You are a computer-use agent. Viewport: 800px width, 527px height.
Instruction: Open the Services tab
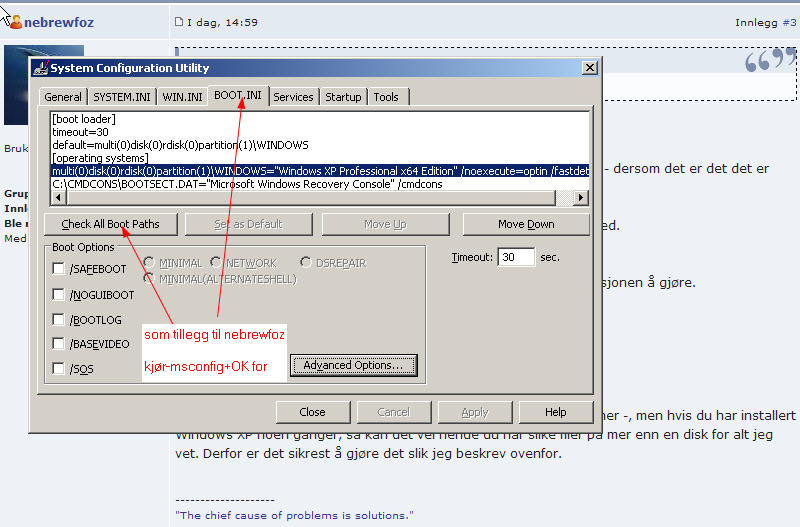[x=293, y=97]
